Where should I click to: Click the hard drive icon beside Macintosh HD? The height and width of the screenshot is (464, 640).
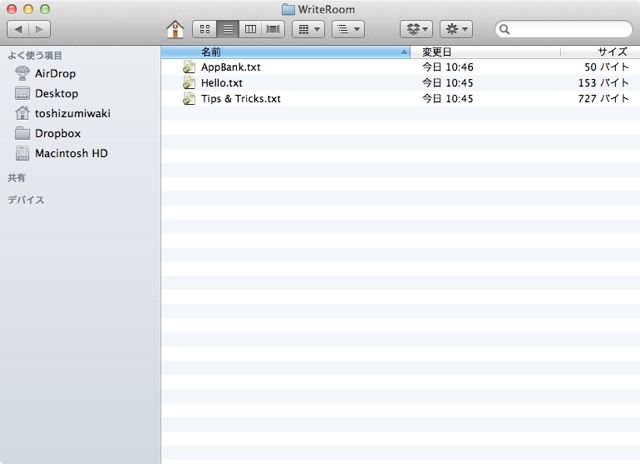coord(22,153)
